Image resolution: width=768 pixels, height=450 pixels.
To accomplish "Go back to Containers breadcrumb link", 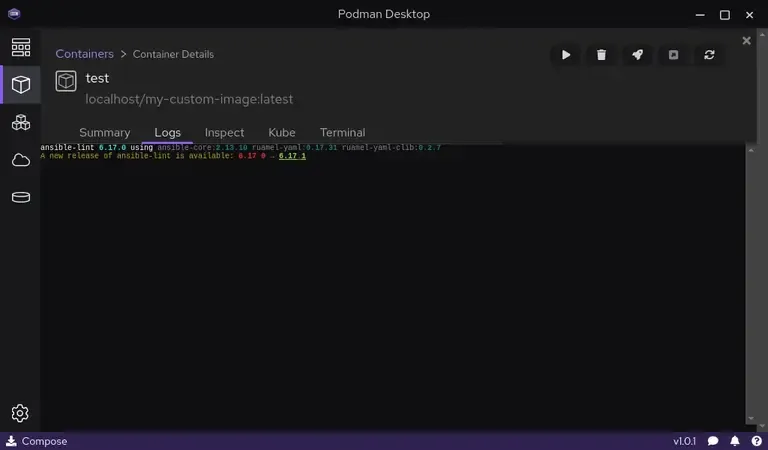I will 84,54.
